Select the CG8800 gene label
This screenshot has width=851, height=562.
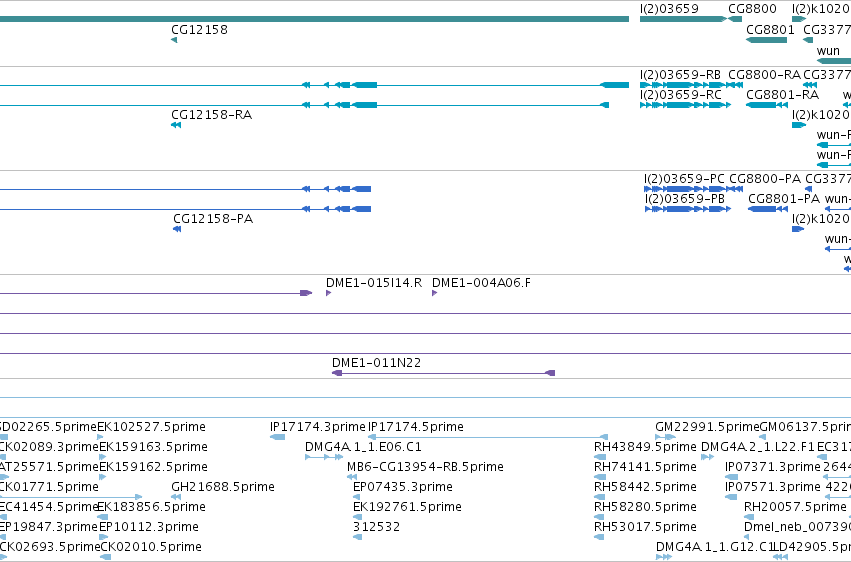pyautogui.click(x=752, y=9)
